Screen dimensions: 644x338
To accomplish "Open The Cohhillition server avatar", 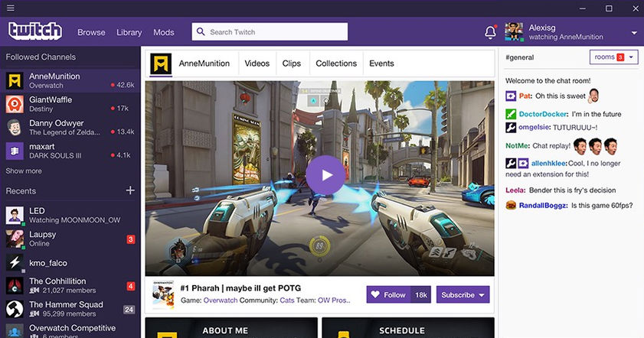I will tap(15, 286).
